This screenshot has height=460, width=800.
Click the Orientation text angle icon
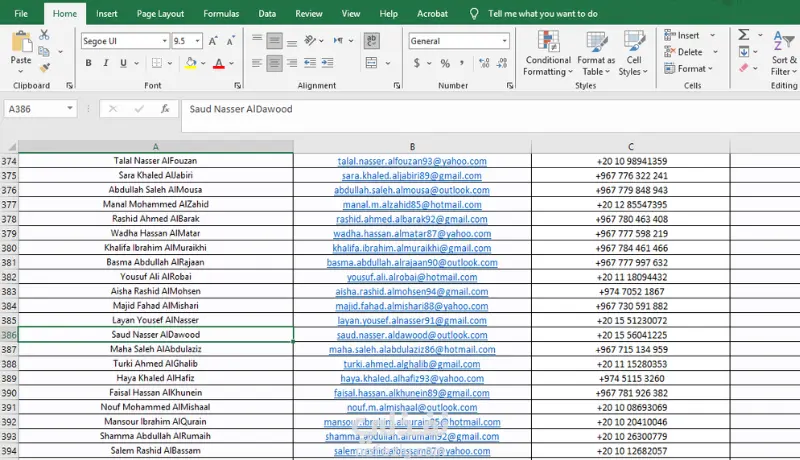[310, 40]
